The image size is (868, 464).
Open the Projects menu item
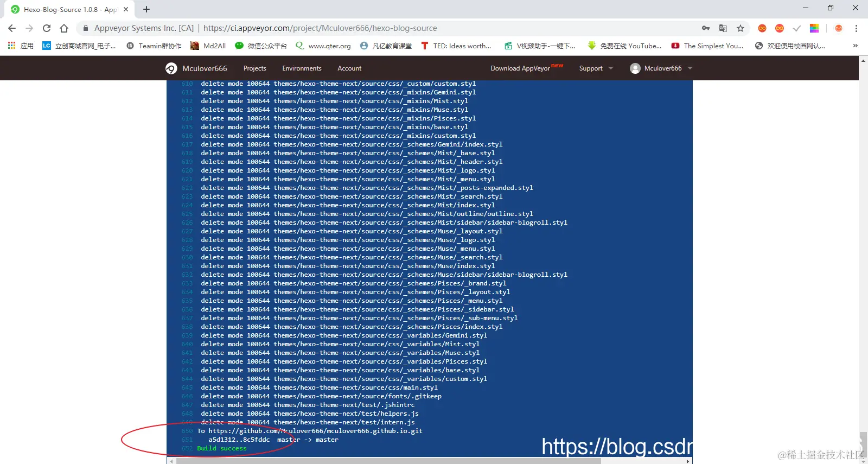click(255, 68)
